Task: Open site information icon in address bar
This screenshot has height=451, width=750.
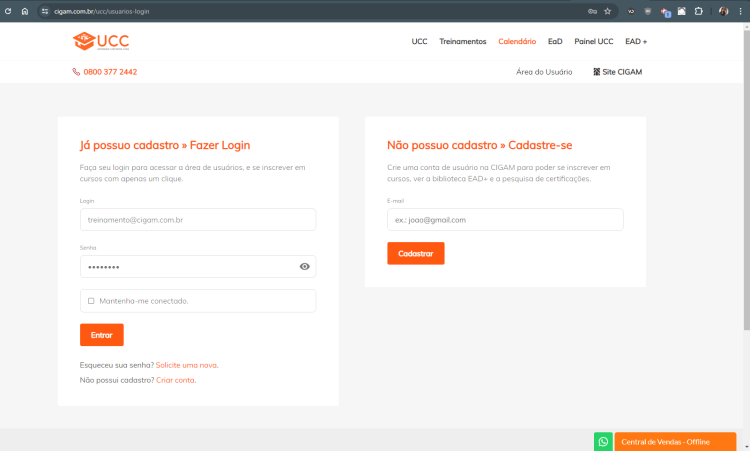Action: (x=44, y=11)
